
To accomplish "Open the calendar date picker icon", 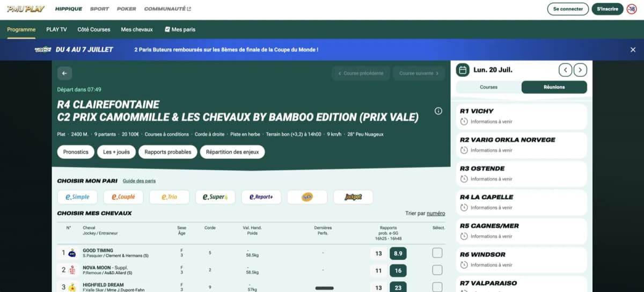I will click(463, 70).
